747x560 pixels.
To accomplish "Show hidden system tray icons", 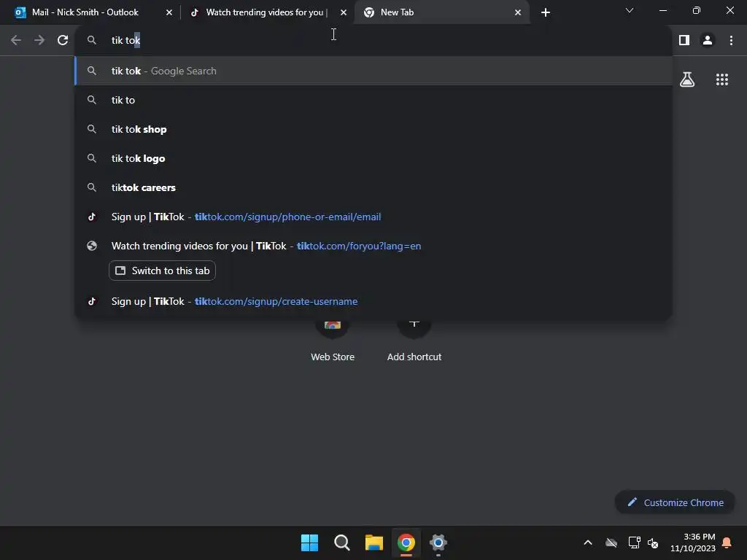I will click(588, 542).
